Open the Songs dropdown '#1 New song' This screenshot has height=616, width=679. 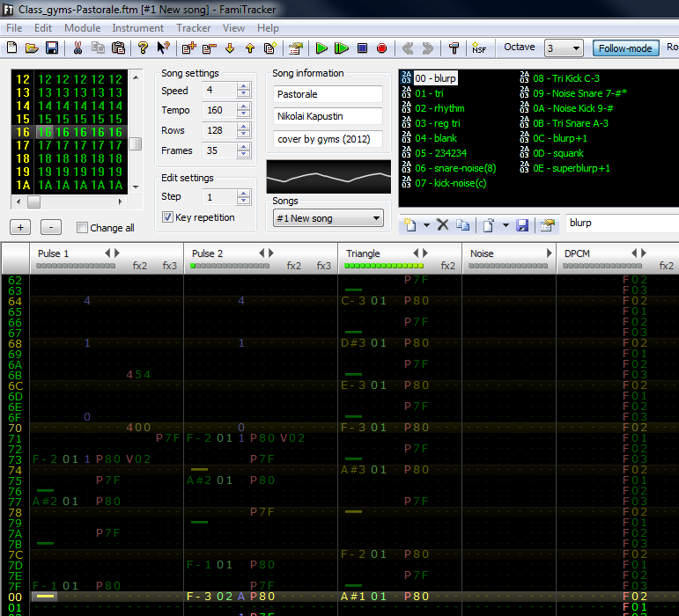[x=328, y=218]
